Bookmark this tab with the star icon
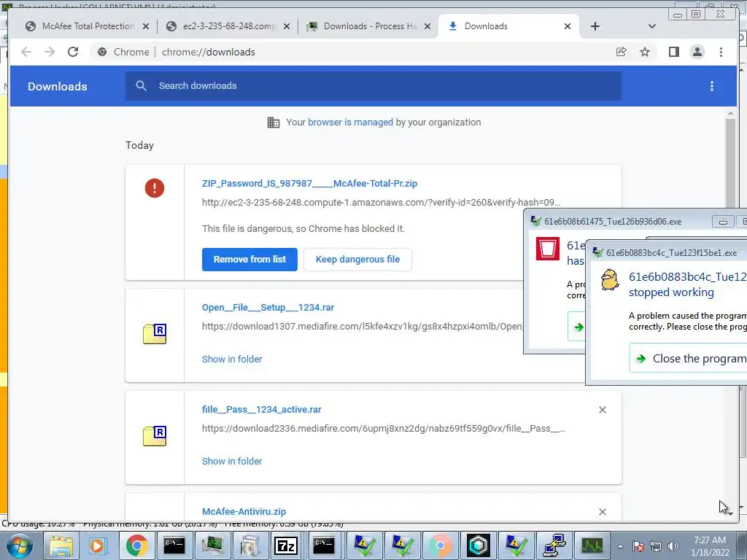 click(x=645, y=52)
